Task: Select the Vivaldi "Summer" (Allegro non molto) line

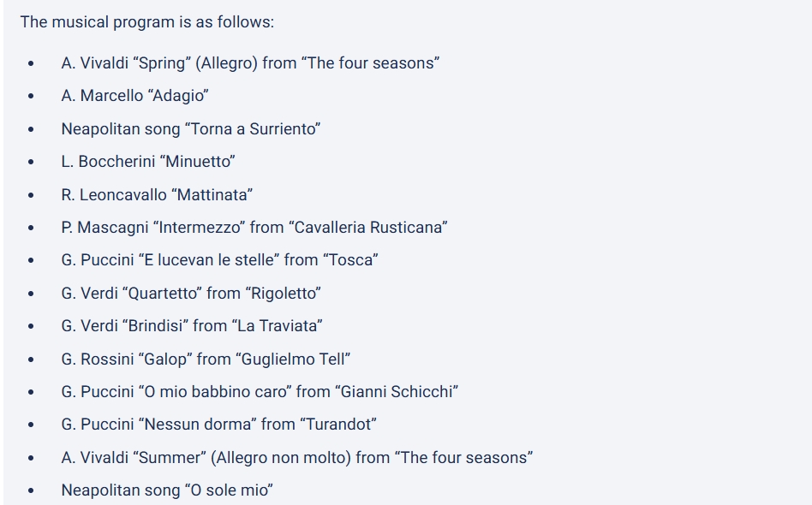Action: 296,458
